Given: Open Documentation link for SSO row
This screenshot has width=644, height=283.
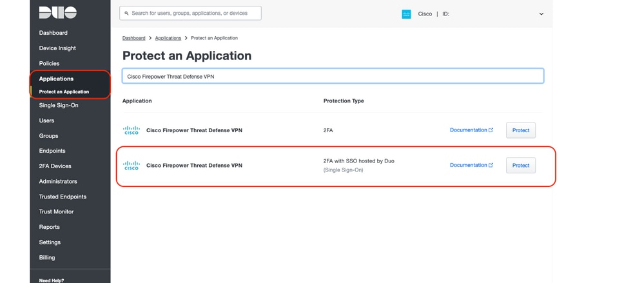Looking at the screenshot, I should [471, 165].
